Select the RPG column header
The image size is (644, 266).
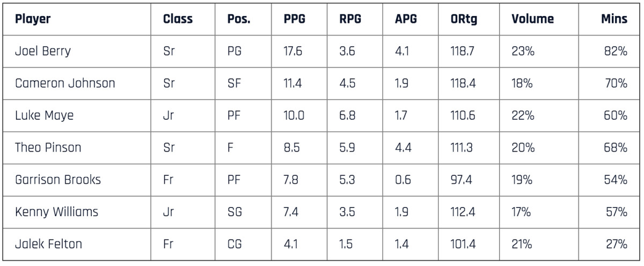350,19
